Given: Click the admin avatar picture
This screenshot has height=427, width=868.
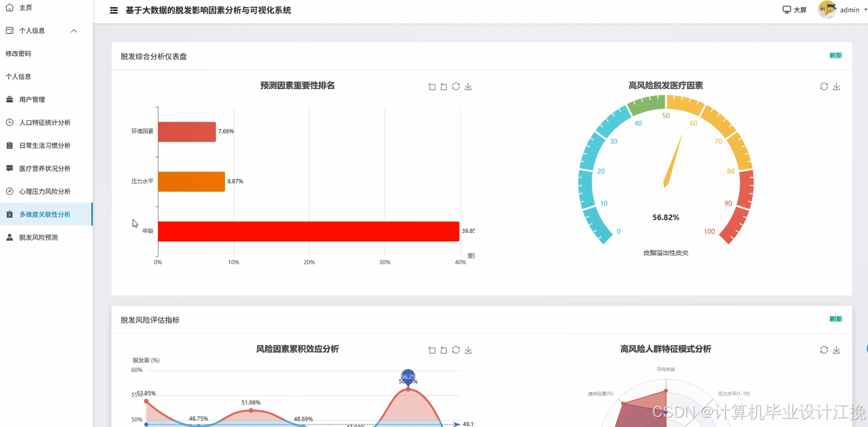Looking at the screenshot, I should coord(827,10).
